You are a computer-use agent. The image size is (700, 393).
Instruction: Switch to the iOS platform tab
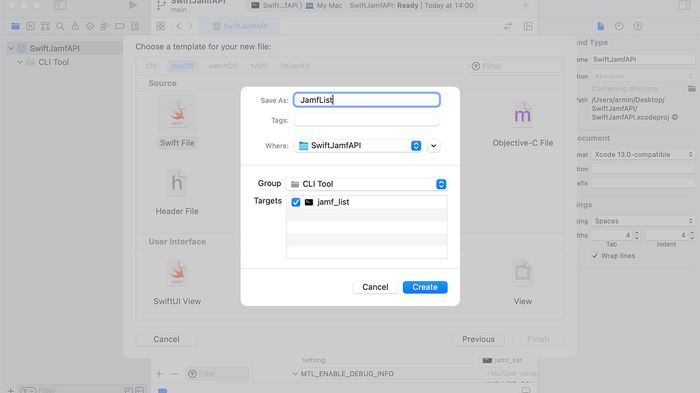pos(151,66)
